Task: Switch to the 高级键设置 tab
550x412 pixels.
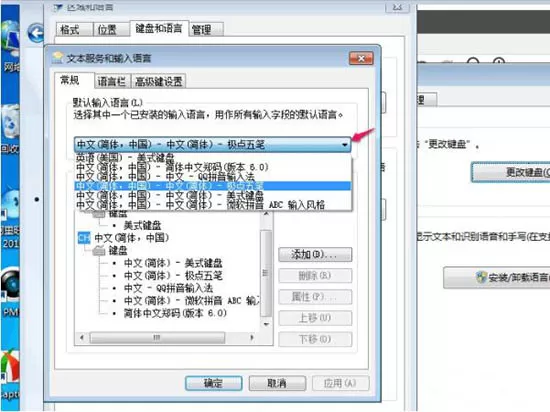Action: click(159, 81)
